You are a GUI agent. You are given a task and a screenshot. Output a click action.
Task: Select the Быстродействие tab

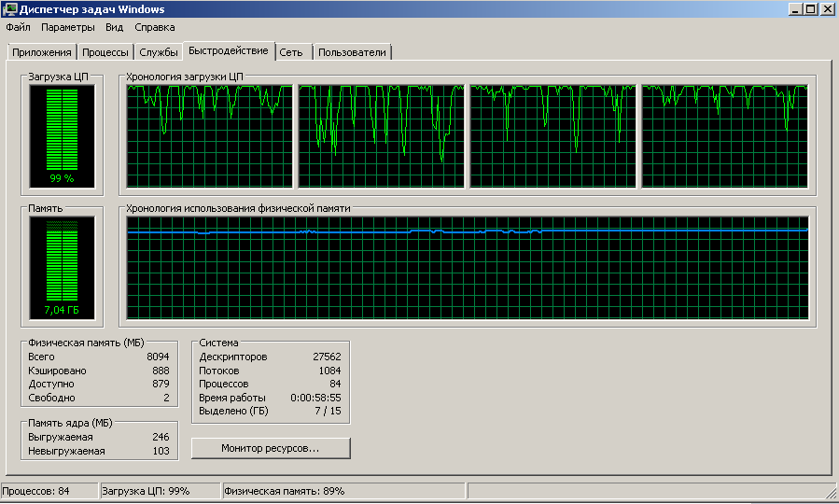click(x=229, y=50)
